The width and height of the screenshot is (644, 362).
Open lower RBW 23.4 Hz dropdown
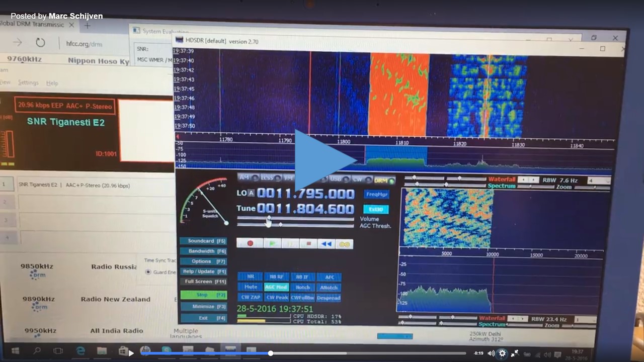[x=586, y=320]
